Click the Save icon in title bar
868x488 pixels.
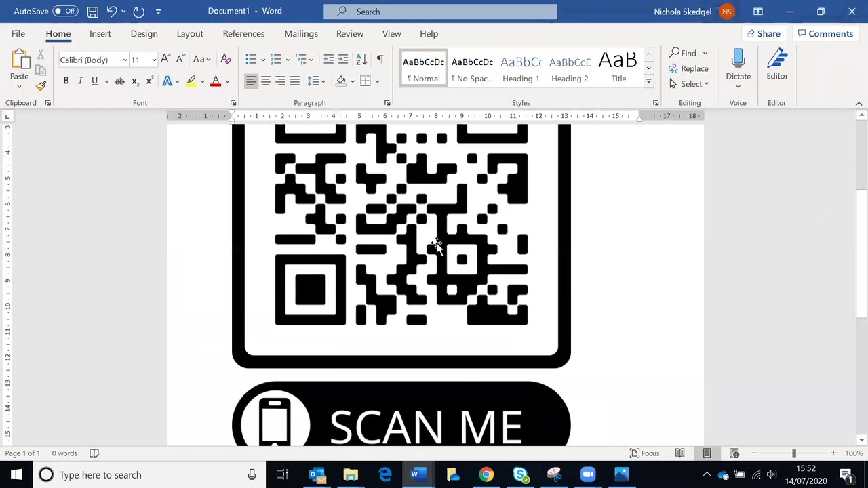92,12
